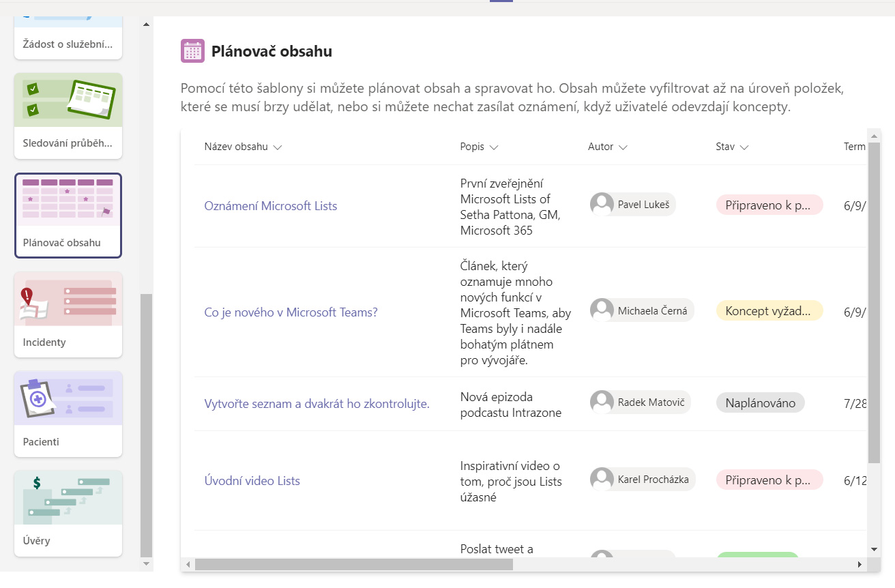This screenshot has height=588, width=895.
Task: Click description starting 'Článek, který oznamuje'
Action: (x=516, y=313)
